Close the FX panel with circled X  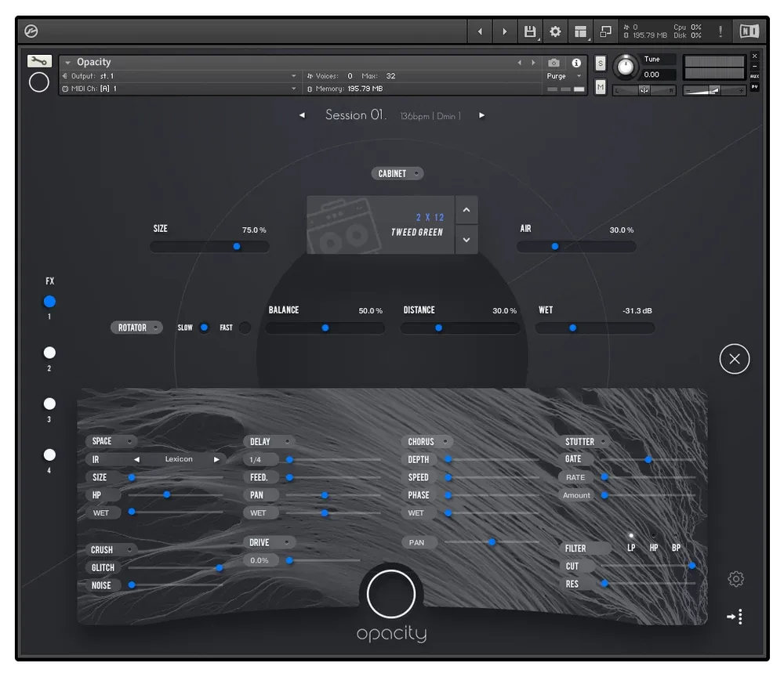pyautogui.click(x=734, y=359)
